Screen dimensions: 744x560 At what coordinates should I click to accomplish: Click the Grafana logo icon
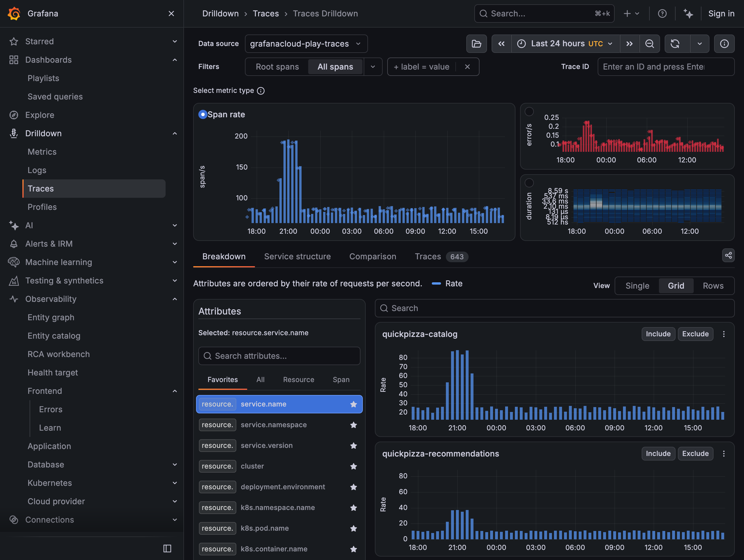pyautogui.click(x=14, y=14)
